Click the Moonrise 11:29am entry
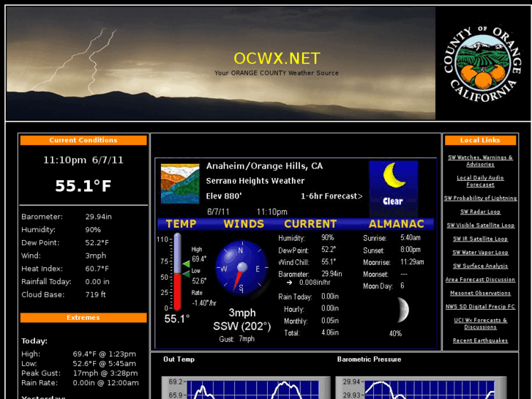This screenshot has width=532, height=399. coord(394,262)
